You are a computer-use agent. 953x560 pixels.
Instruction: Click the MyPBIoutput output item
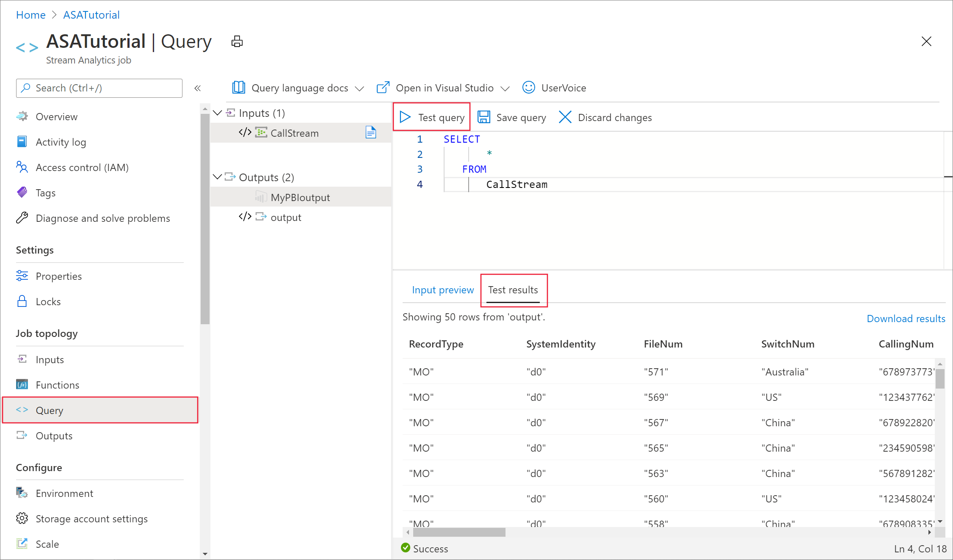[299, 197]
